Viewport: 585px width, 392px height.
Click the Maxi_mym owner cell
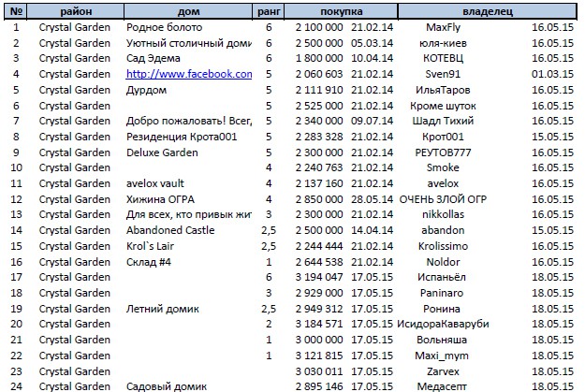click(x=442, y=356)
